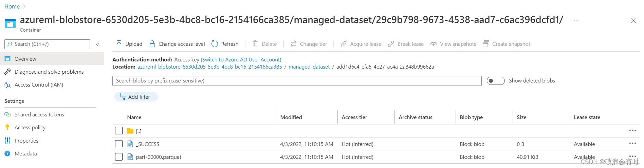Open the more options ellipsis beside the title
Viewport: 644px width, 168px height.
[x=576, y=20]
